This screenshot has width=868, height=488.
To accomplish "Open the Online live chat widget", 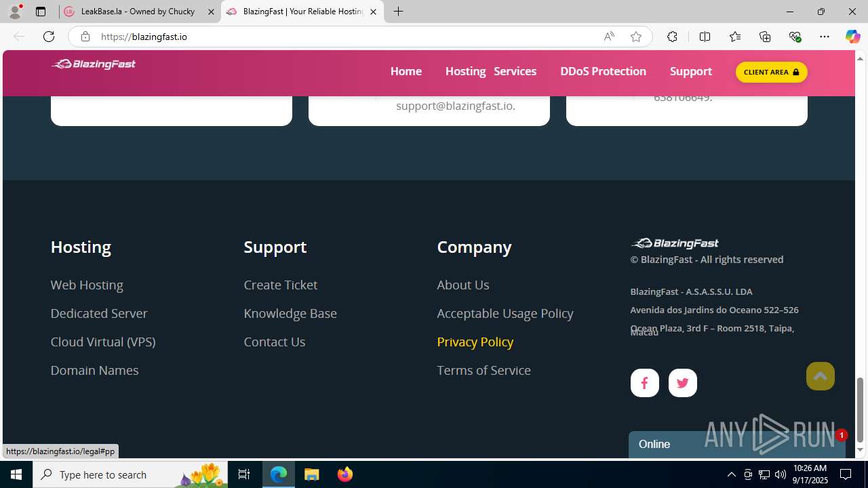I will (x=736, y=445).
